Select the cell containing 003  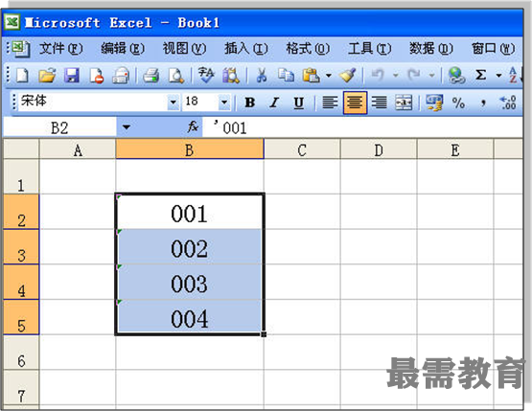coord(190,282)
